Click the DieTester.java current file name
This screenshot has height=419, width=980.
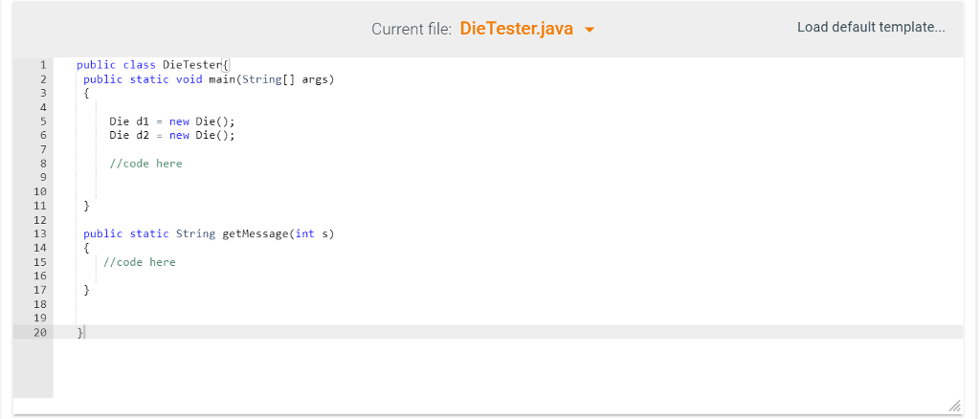pyautogui.click(x=516, y=29)
